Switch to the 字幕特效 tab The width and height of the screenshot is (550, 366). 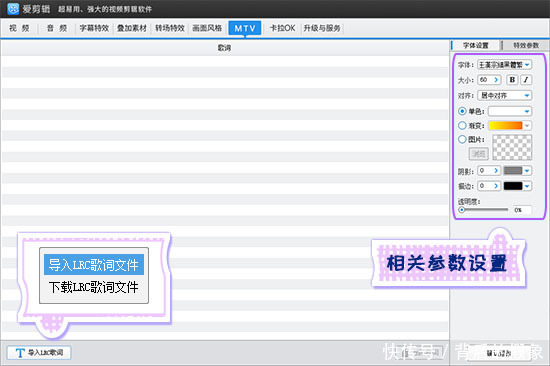94,28
